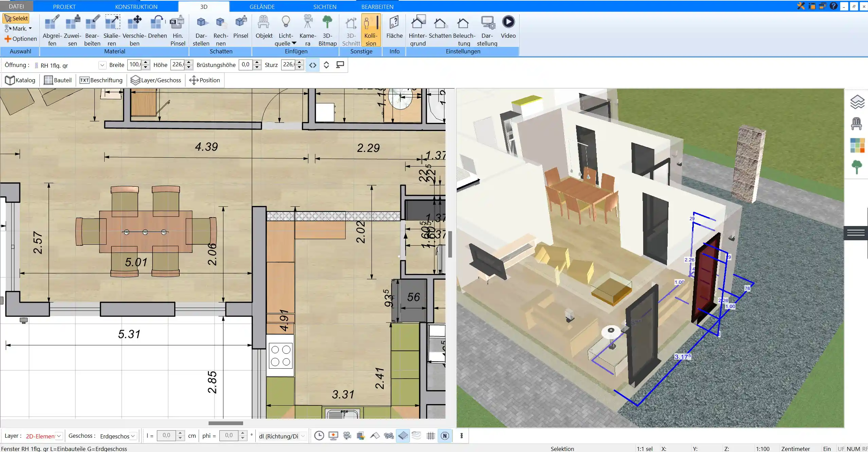Click the Hin. Pinsel tool
The image size is (868, 452).
coord(178,31)
